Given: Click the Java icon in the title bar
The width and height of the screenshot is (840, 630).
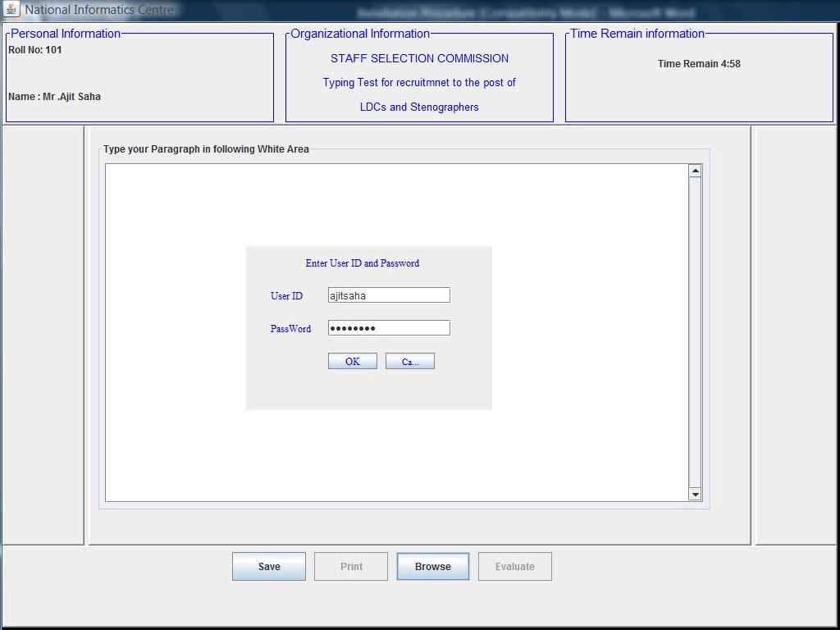Looking at the screenshot, I should point(11,10).
